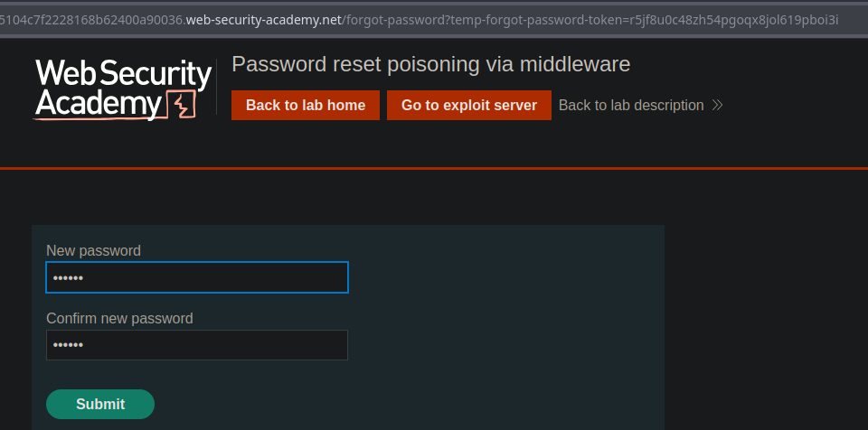
Task: Click the 'Web Security' text in logo
Action: [x=123, y=74]
